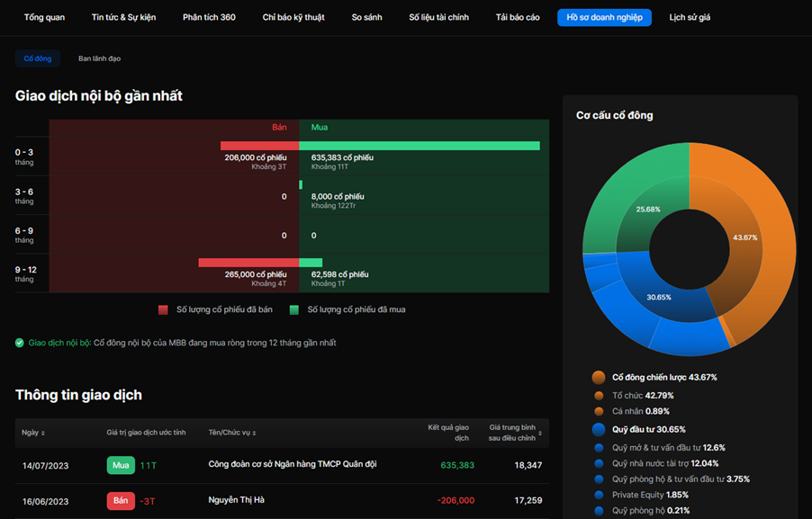The image size is (812, 519).
Task: Click Quỹ nhà nước tài trợ legend dot
Action: (x=600, y=463)
